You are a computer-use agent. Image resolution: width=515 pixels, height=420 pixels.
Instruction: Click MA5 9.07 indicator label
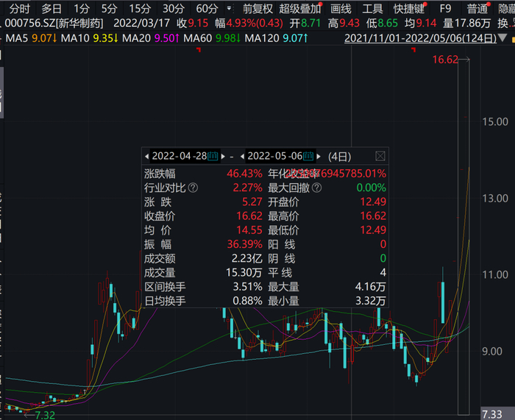[x=31, y=38]
